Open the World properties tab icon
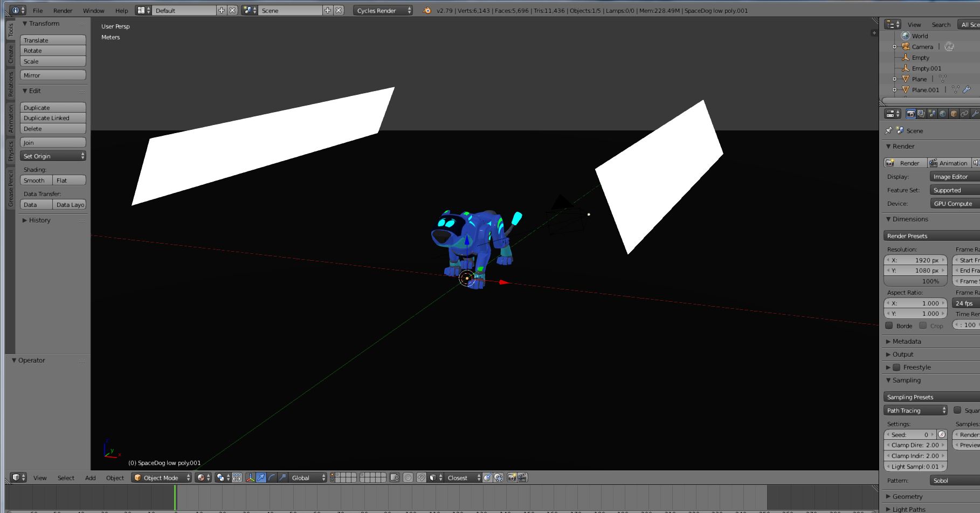Screen dimensions: 980x513 point(943,114)
